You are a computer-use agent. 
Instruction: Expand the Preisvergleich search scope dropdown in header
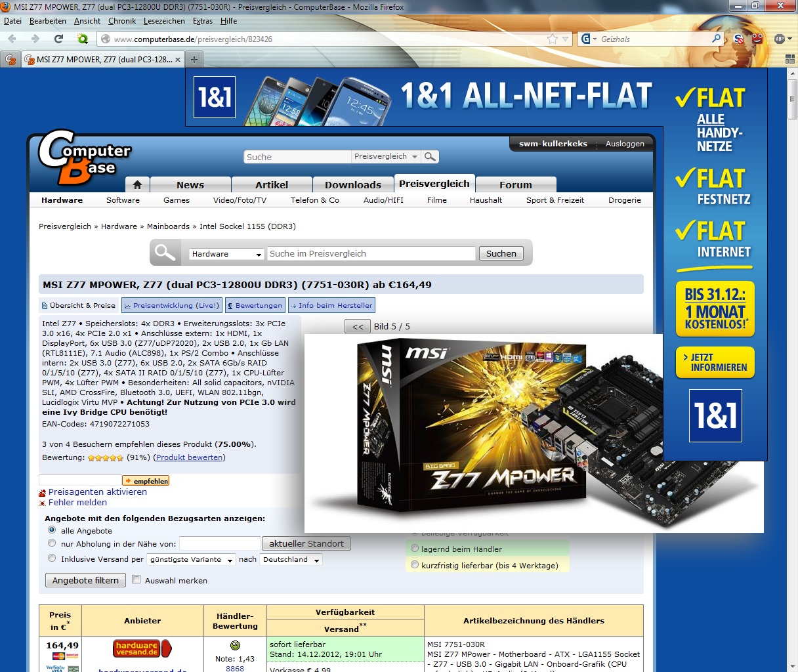(x=386, y=157)
